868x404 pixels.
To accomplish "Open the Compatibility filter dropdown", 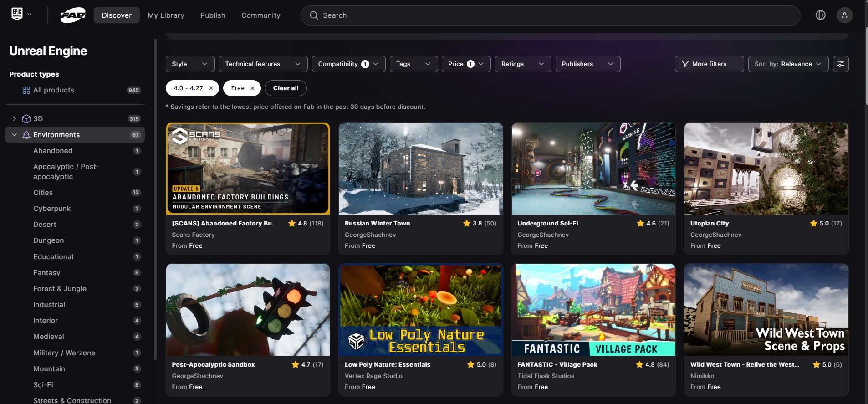I will click(x=348, y=64).
